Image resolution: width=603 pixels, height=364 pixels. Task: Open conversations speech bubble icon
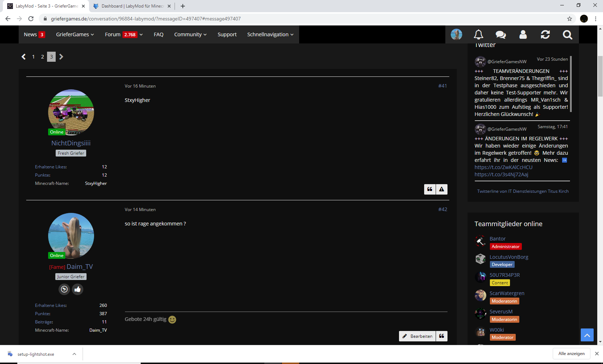pyautogui.click(x=501, y=34)
